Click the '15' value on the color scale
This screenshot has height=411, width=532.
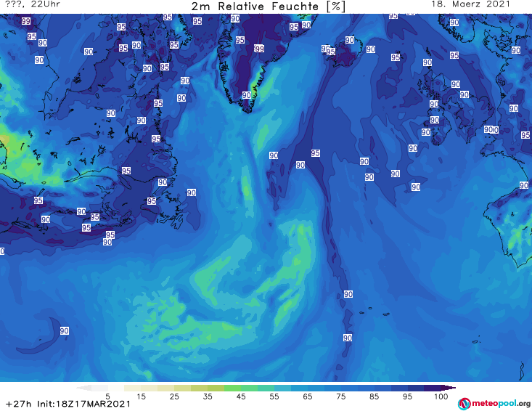(141, 396)
